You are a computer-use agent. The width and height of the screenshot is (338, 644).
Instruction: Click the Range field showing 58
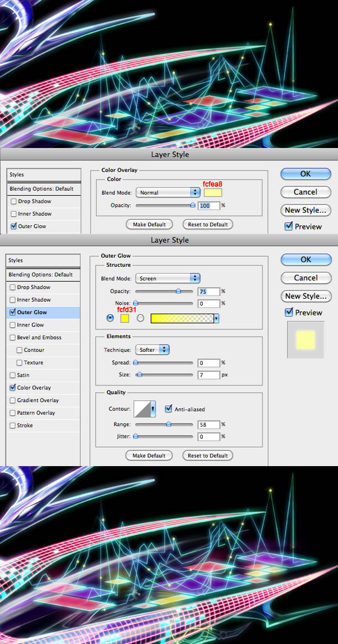coord(209,424)
